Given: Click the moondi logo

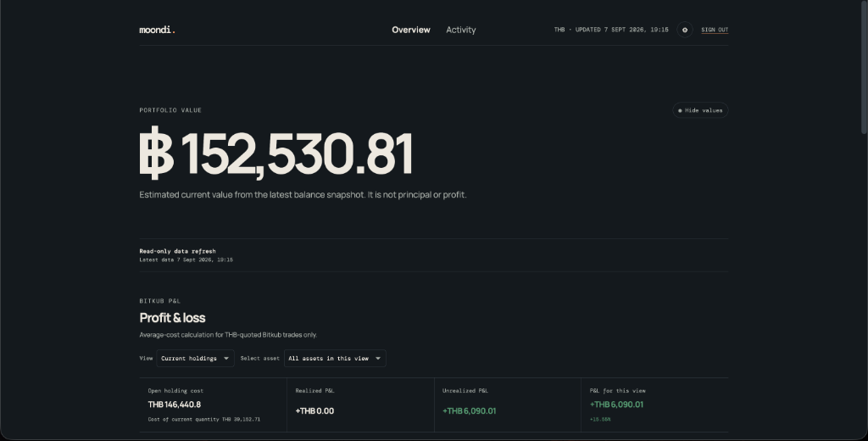Looking at the screenshot, I should coord(157,30).
